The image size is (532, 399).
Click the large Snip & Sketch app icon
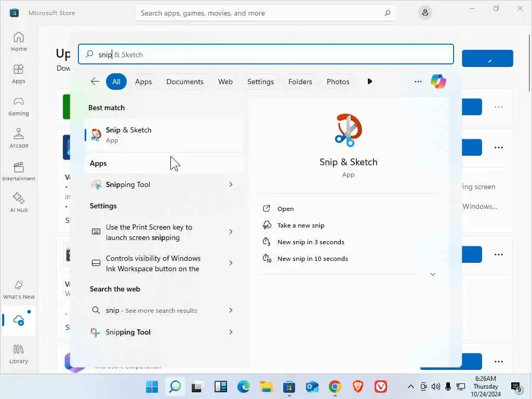tap(349, 130)
